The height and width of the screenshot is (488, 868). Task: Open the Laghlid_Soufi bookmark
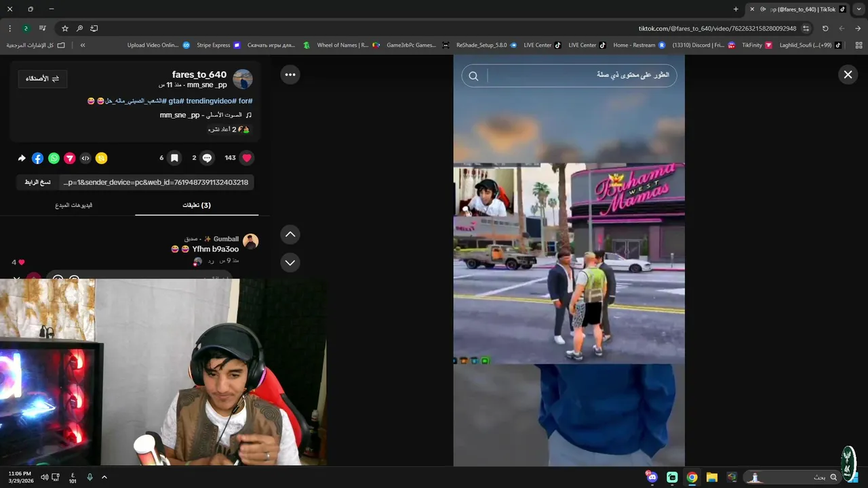coord(811,45)
